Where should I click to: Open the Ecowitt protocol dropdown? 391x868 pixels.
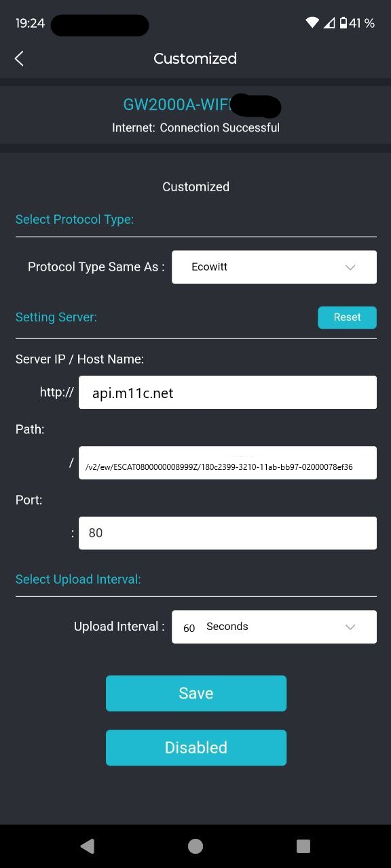click(x=274, y=267)
